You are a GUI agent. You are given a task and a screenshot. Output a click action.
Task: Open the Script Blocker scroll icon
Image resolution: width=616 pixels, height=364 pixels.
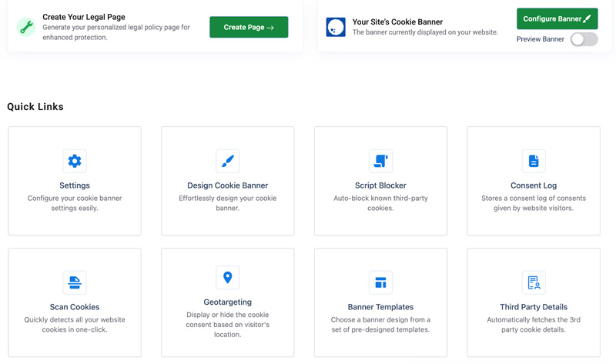(380, 161)
